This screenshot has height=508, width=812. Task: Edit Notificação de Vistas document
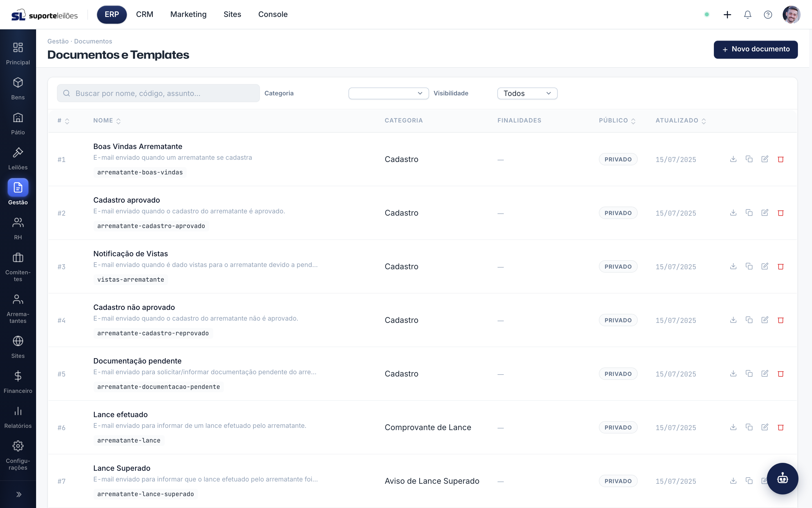pyautogui.click(x=765, y=266)
